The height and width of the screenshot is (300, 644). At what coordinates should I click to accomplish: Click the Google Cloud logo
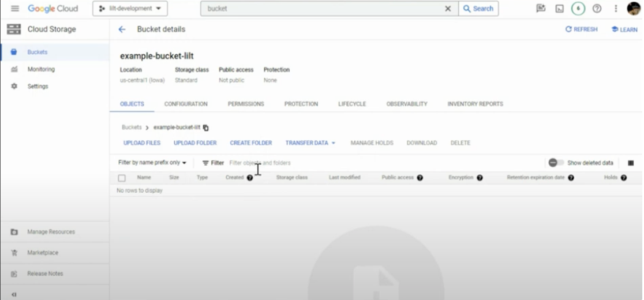pyautogui.click(x=53, y=9)
